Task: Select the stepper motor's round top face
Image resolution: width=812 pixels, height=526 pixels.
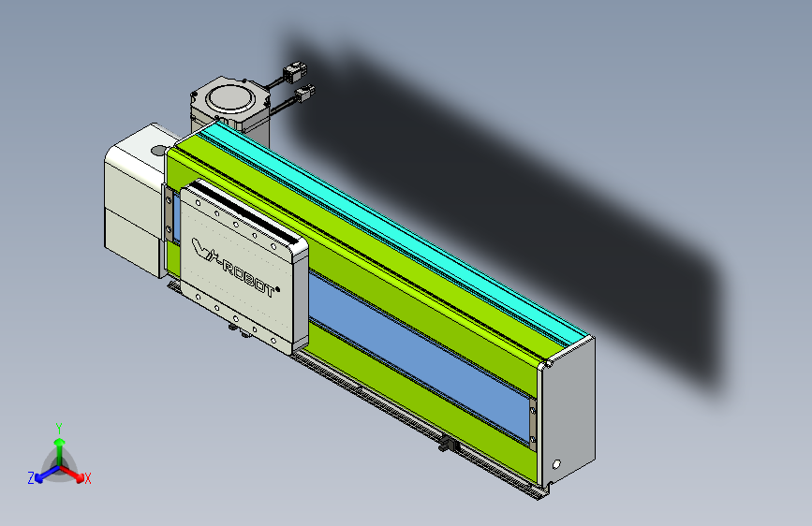Action: [x=230, y=98]
